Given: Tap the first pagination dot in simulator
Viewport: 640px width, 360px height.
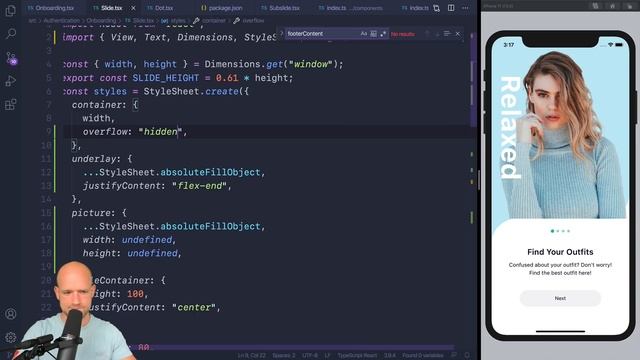Looking at the screenshot, I should click(552, 231).
